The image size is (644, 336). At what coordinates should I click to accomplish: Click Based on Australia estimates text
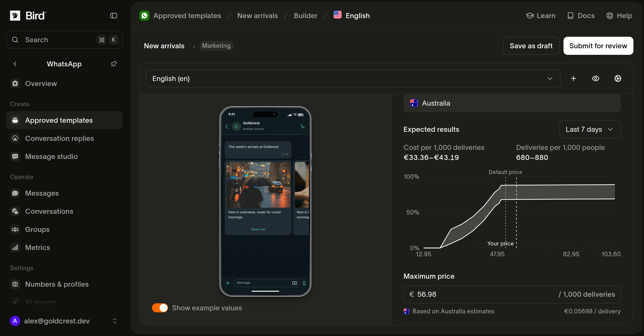453,311
